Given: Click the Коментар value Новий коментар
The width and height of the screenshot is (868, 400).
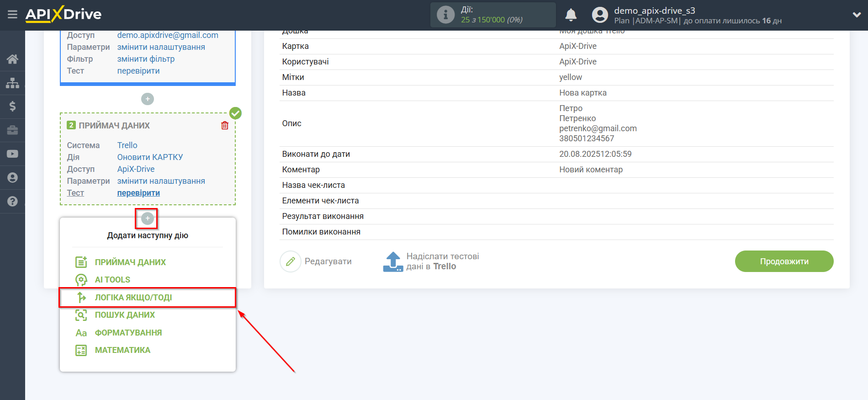Looking at the screenshot, I should click(591, 170).
